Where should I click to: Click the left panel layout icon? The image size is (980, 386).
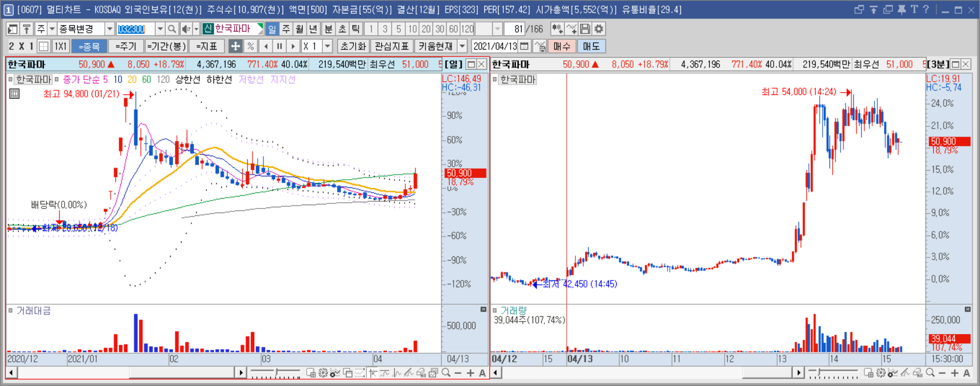click(x=12, y=29)
